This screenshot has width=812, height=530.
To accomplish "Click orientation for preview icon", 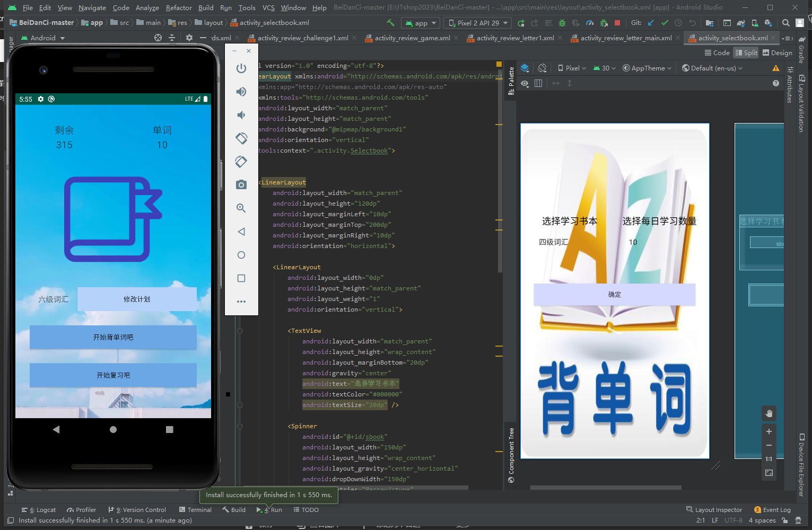I will 542,68.
